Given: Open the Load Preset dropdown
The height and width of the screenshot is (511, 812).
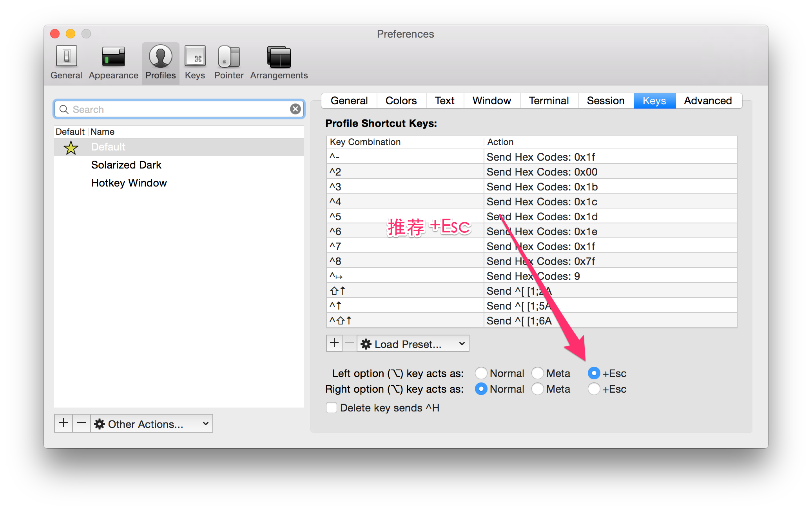Looking at the screenshot, I should tap(412, 344).
